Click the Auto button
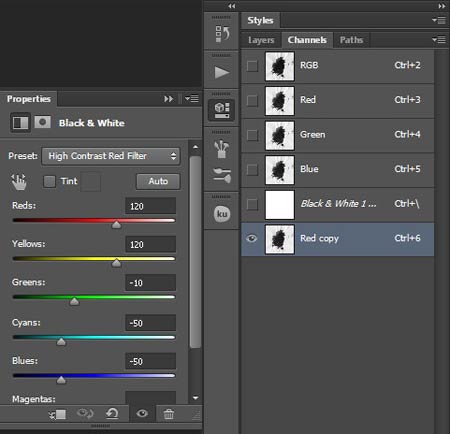The width and height of the screenshot is (450, 434). pyautogui.click(x=158, y=181)
